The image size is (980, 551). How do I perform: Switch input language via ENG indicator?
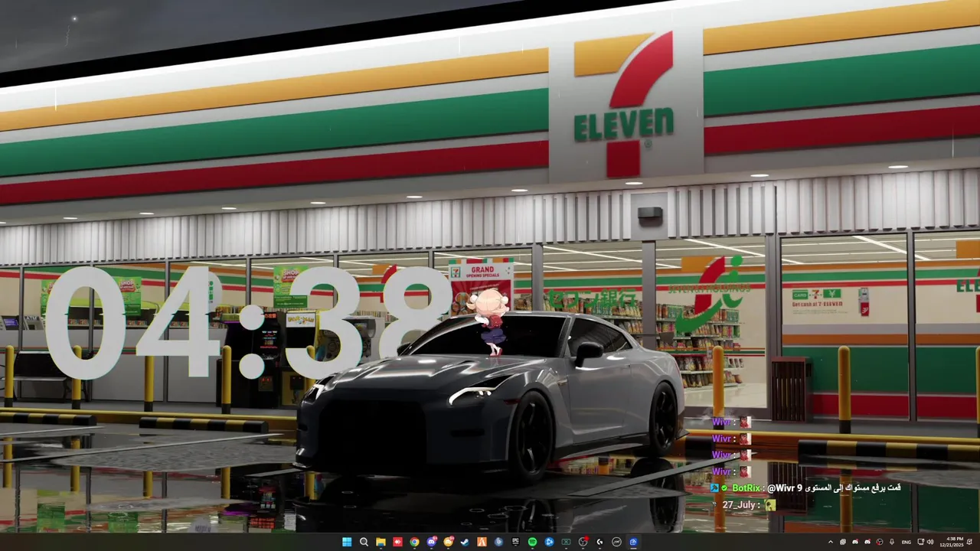click(x=906, y=542)
